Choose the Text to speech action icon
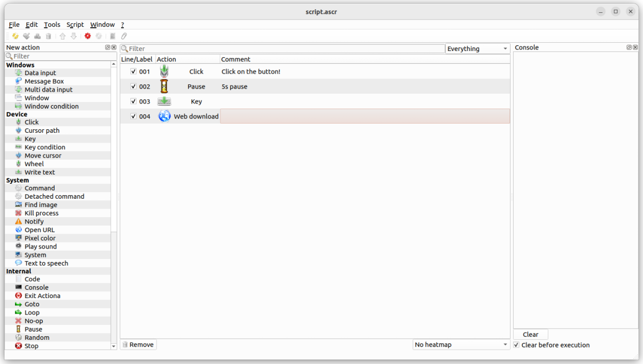Screen dimensions: 643x364 tap(19, 263)
